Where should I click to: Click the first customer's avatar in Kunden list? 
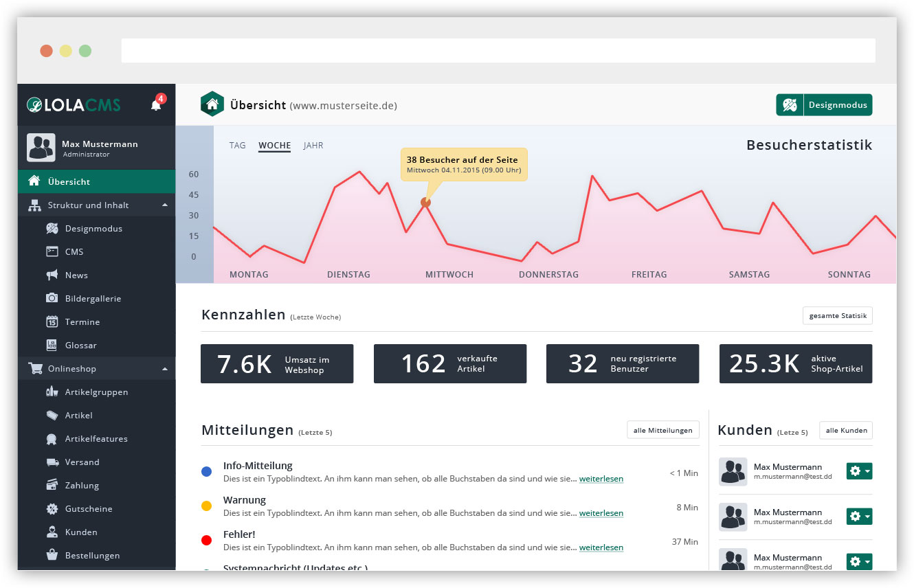pos(733,472)
